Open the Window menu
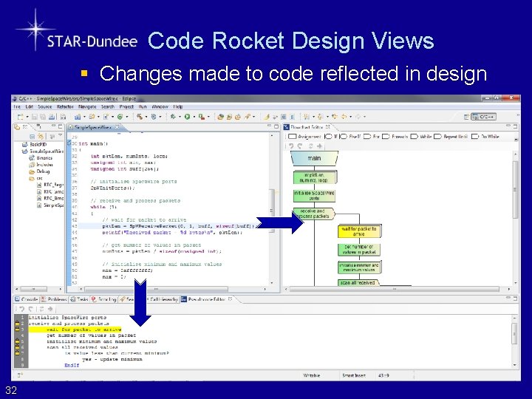532x399 pixels. (x=160, y=106)
